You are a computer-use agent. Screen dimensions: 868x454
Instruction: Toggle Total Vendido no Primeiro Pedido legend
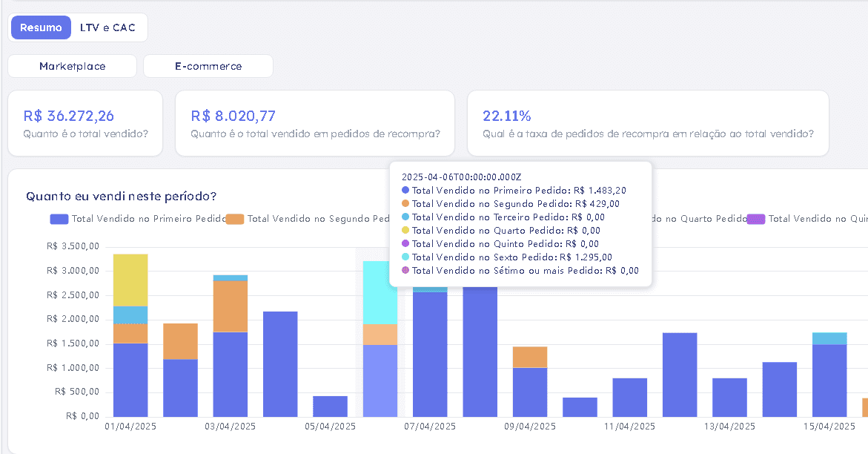139,219
